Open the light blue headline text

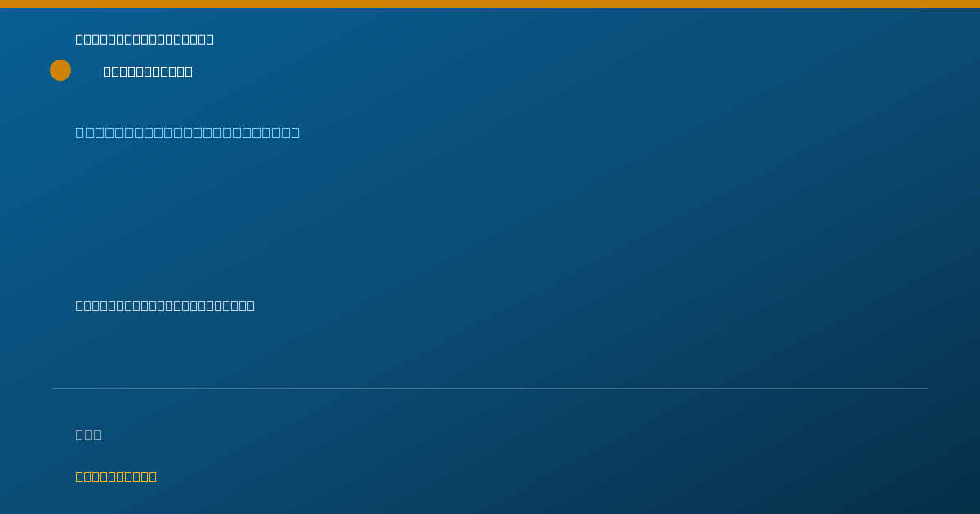pyautogui.click(x=188, y=132)
